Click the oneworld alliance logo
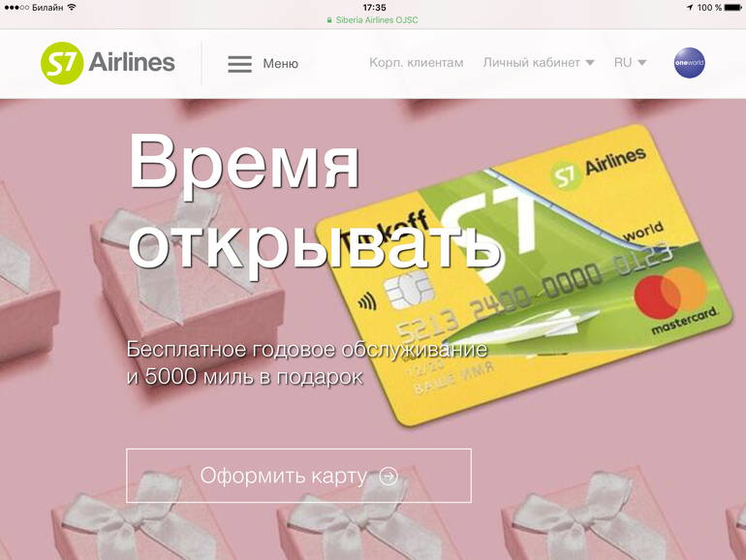The height and width of the screenshot is (560, 746). point(690,63)
